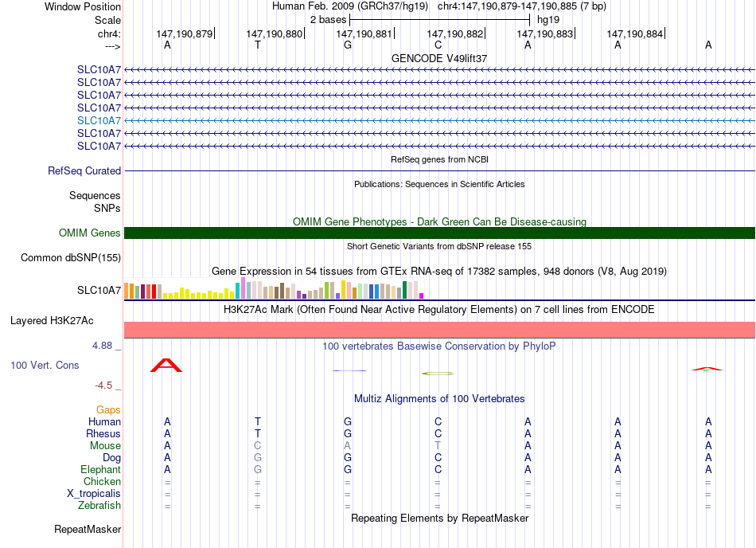Click reference base G in the sequence row
Viewport: 756px width, 548px height.
point(348,45)
